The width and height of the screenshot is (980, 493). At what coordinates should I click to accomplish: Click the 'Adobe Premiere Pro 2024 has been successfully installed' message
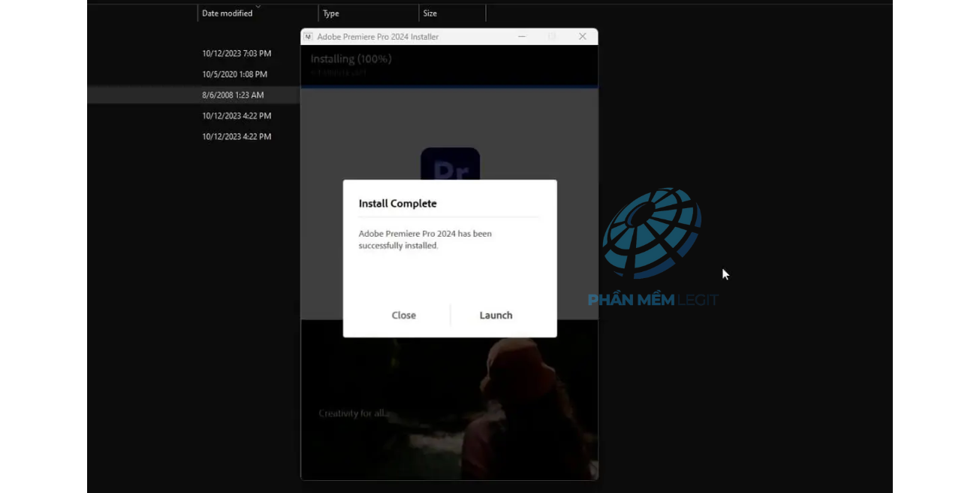coord(425,240)
